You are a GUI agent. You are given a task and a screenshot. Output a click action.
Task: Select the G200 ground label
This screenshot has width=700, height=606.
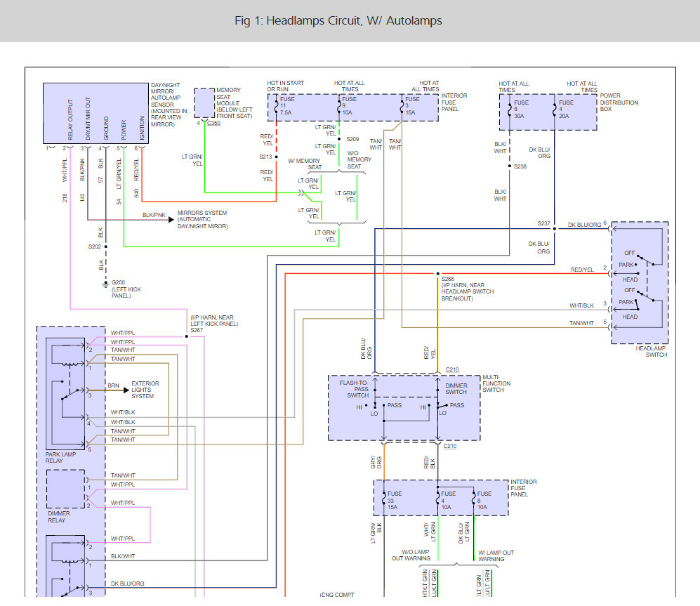118,282
